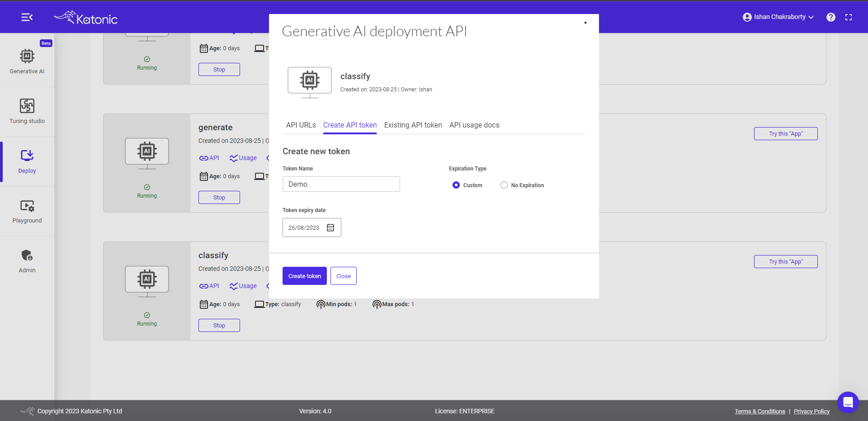Screen dimensions: 868x421
Task: Stop the classify deployment
Action: point(219,326)
